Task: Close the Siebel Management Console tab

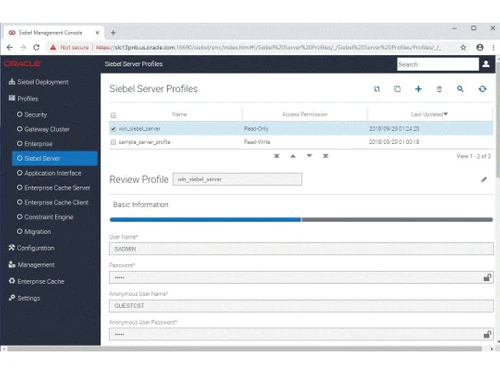Action: pos(97,33)
